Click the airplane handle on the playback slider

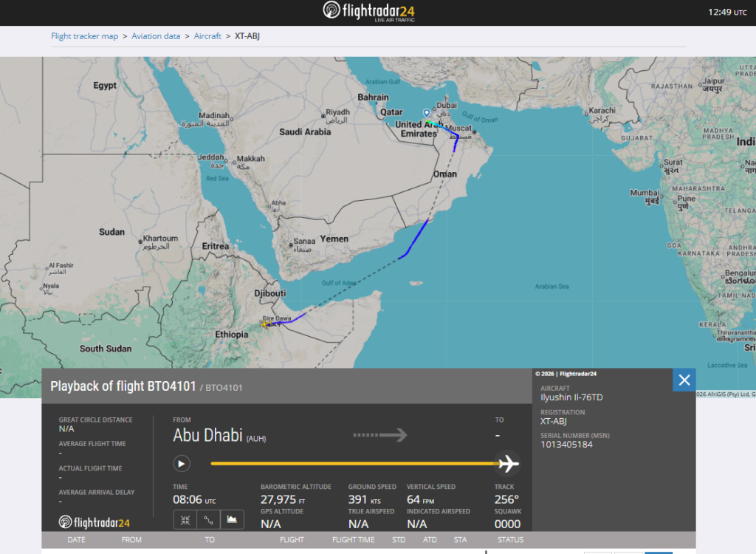click(x=509, y=464)
